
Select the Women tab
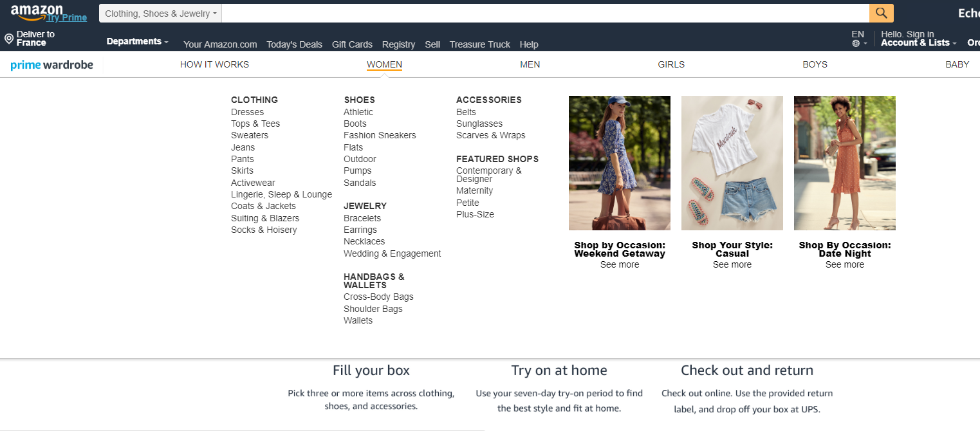click(x=384, y=64)
